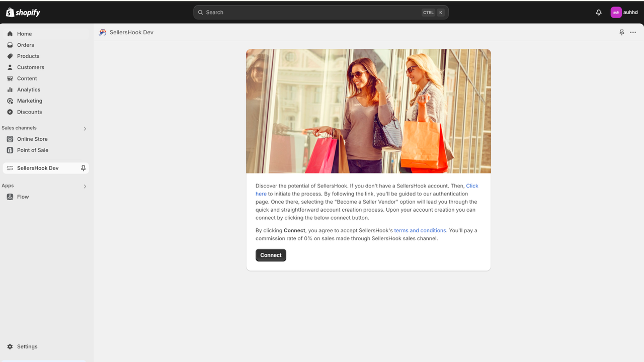Screen dimensions: 644x362
Task: Select Online Store sales channel
Action: coord(46,139)
